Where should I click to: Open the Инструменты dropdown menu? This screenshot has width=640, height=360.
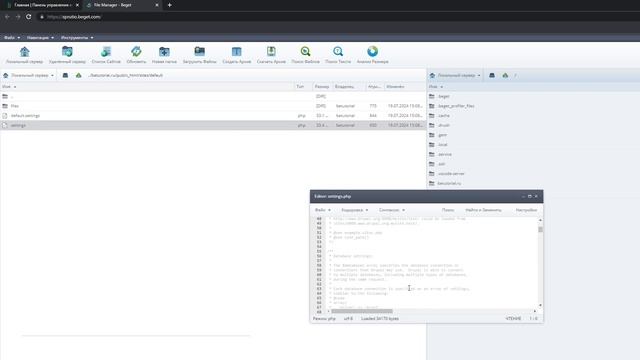[x=77, y=38]
